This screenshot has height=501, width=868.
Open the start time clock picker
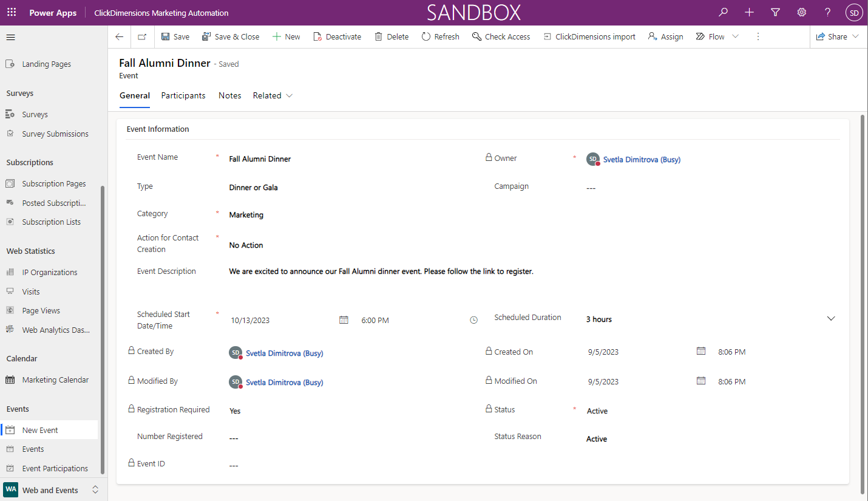click(x=474, y=320)
